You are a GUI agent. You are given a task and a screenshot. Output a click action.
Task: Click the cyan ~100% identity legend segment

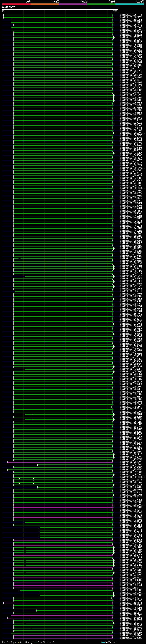coord(130,4)
